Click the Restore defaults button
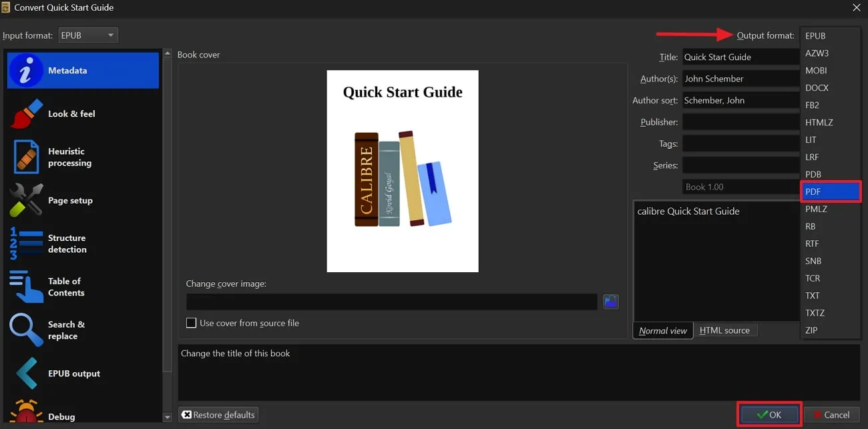868x429 pixels. [218, 414]
